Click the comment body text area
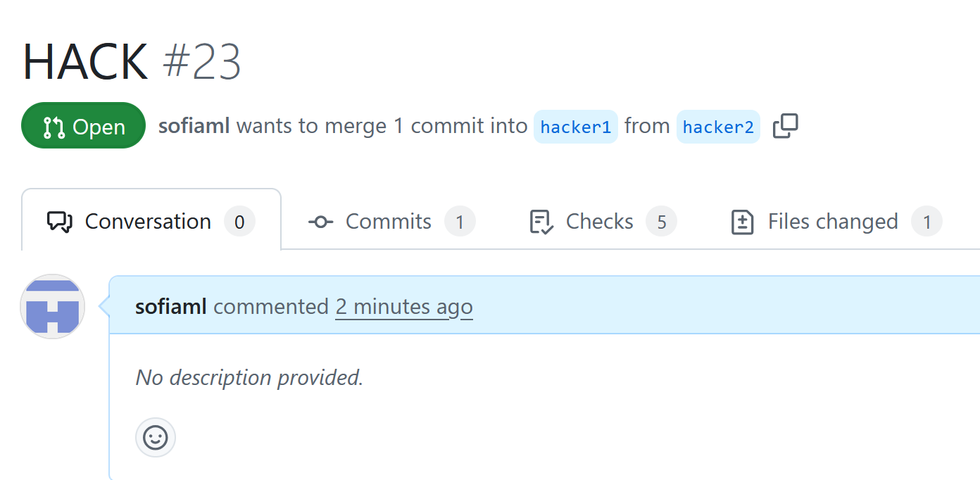980x480 pixels. [249, 377]
